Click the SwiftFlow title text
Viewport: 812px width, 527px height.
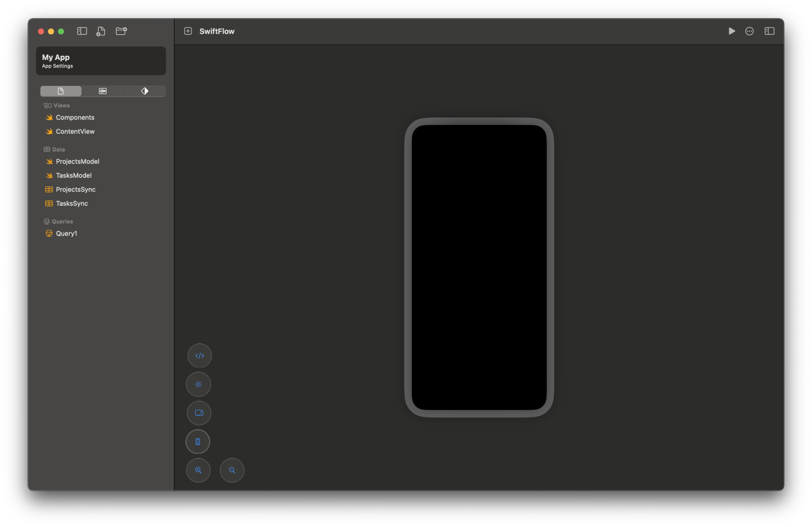tap(217, 31)
